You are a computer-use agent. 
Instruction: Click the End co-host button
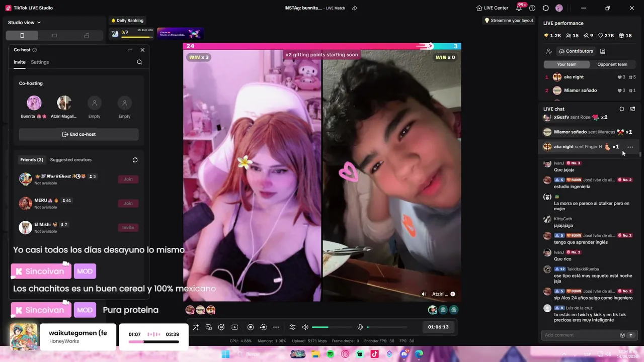pos(79,134)
